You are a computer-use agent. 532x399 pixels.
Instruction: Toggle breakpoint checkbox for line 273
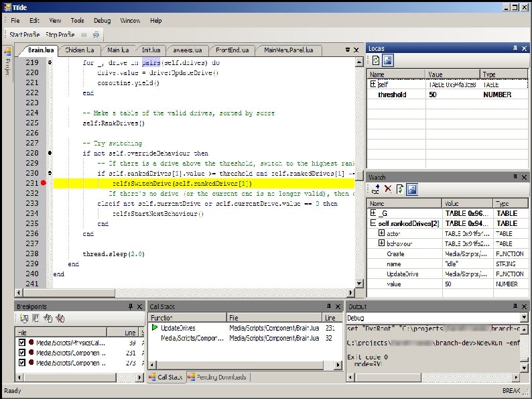pyautogui.click(x=22, y=363)
